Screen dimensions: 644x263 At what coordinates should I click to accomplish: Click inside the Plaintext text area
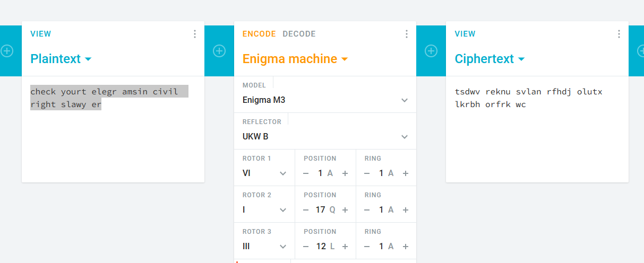click(x=113, y=138)
